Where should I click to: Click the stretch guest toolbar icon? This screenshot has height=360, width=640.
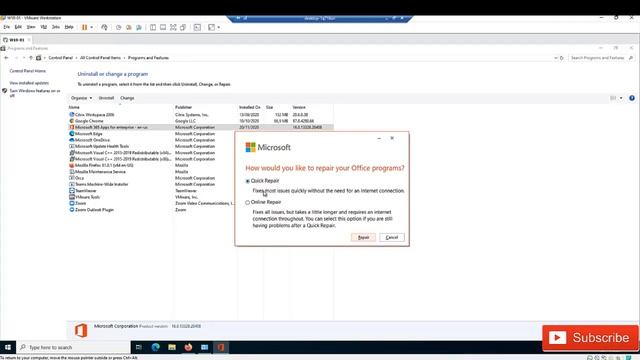(211, 27)
